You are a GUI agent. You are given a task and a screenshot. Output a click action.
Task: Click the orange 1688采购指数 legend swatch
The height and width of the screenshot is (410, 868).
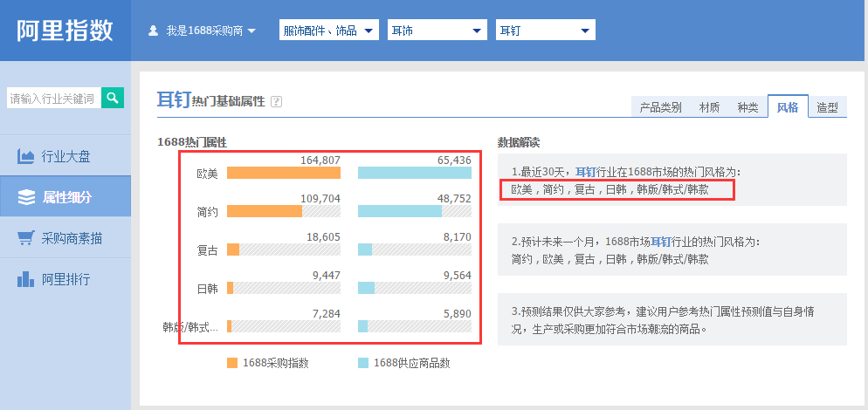coord(231,362)
